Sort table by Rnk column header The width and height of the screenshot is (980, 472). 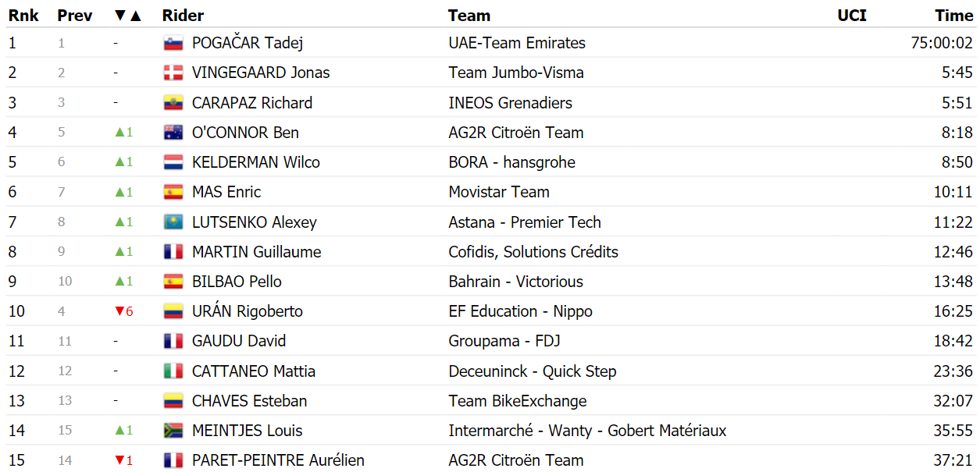pos(23,16)
